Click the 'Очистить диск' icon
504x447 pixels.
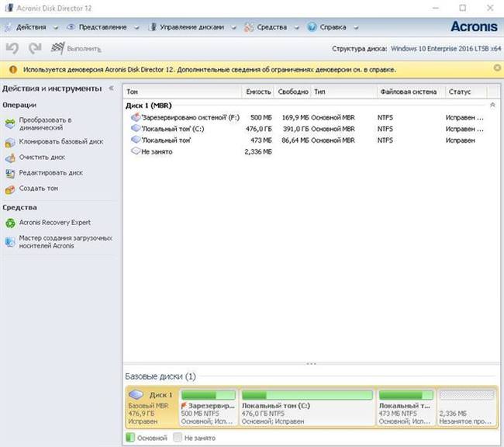pos(10,158)
